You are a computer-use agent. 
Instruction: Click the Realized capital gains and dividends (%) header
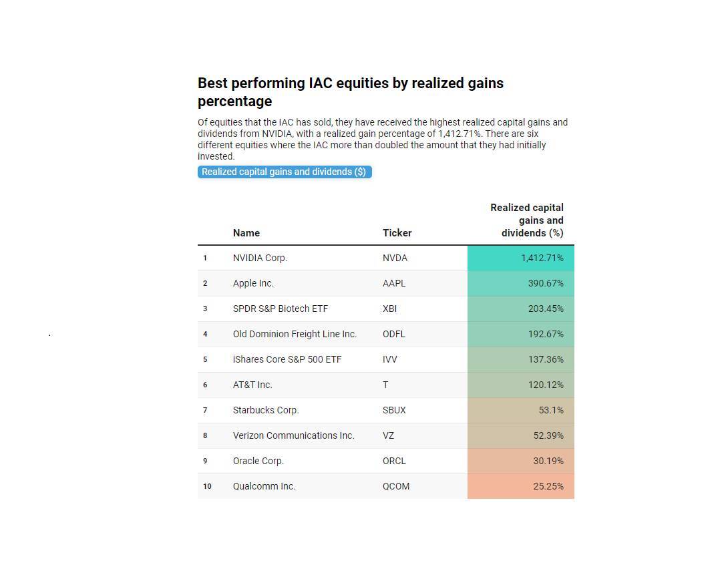pyautogui.click(x=526, y=220)
